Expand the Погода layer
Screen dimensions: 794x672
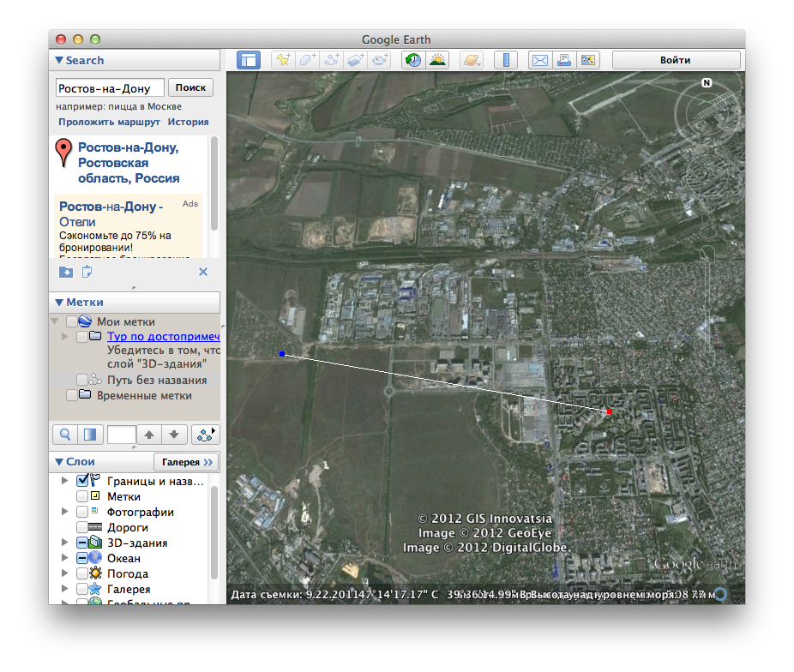65,573
